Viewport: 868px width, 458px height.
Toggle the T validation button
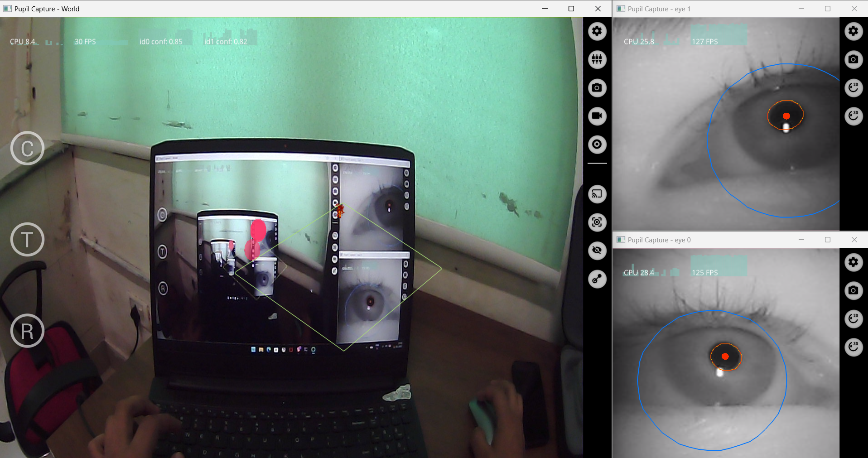27,239
